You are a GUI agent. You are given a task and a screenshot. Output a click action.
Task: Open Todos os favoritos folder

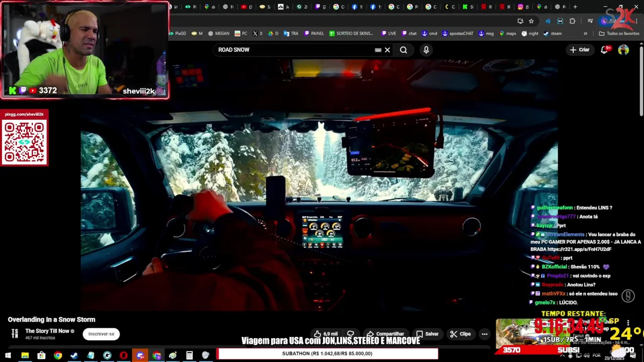point(619,33)
